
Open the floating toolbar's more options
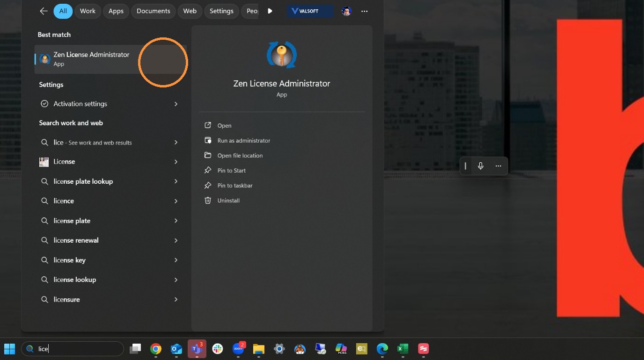tap(498, 166)
